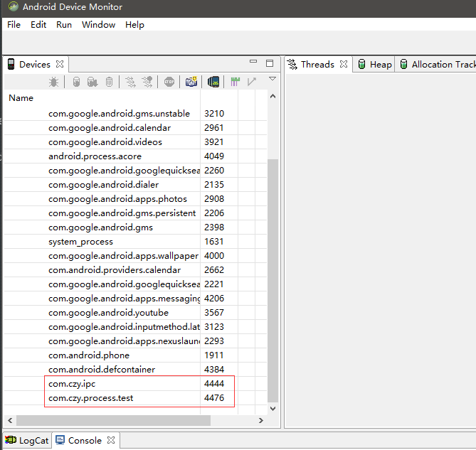476x450 pixels.
Task: Select the com.czy.process.test process
Action: tap(90, 398)
